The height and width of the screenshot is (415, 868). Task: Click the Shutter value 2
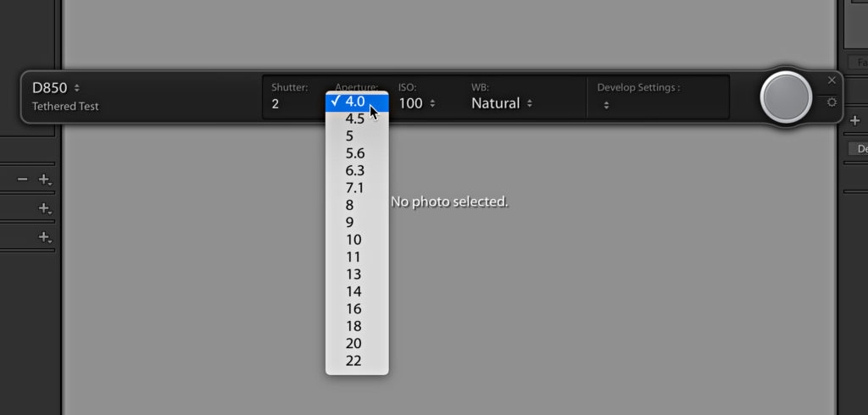click(x=275, y=103)
